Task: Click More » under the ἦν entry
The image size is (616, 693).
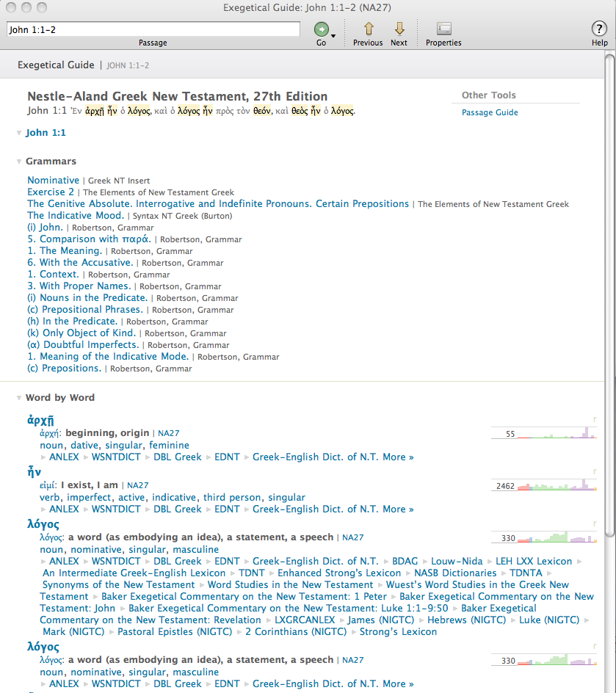Action: click(x=398, y=509)
